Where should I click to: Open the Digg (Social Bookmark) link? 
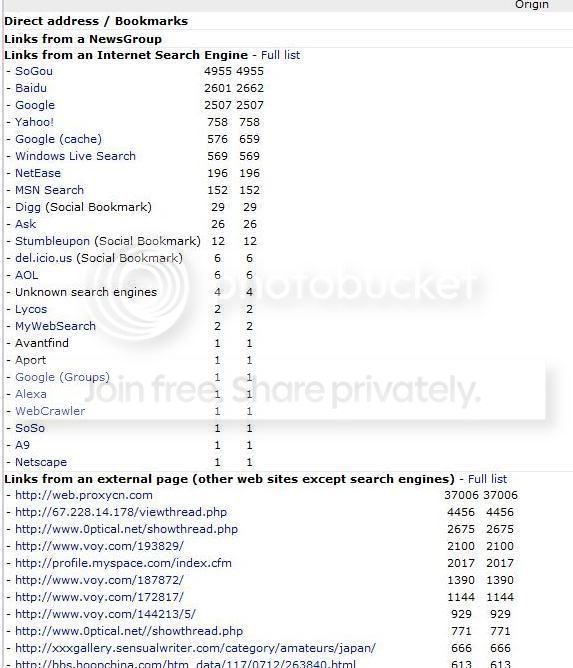[83, 207]
